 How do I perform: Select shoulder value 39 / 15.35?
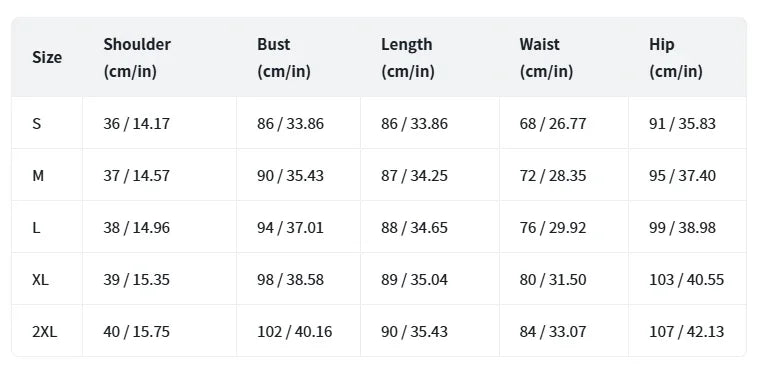(136, 279)
